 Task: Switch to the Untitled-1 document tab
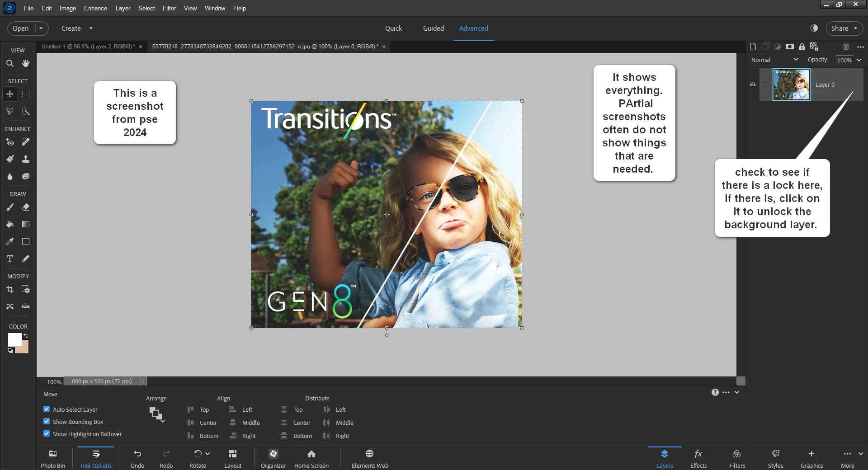click(88, 46)
